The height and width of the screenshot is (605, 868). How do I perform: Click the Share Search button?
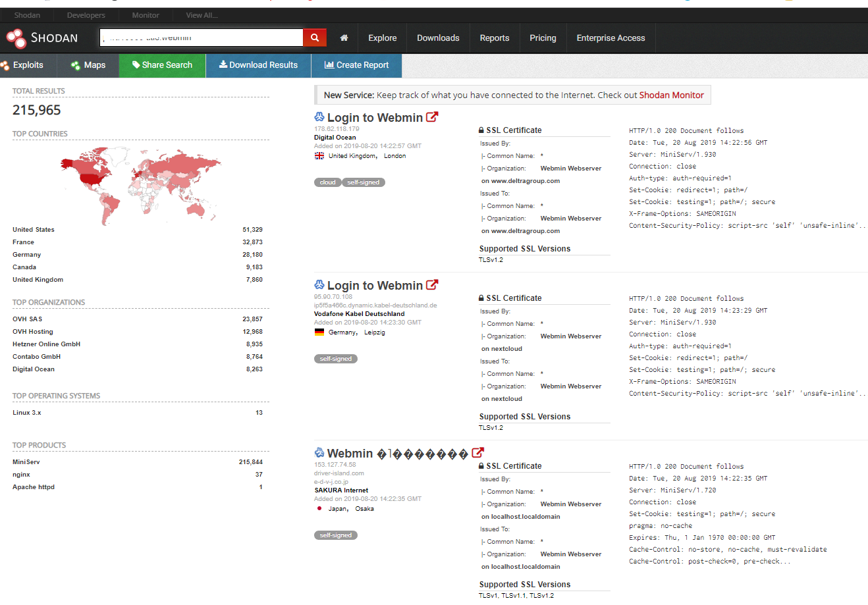(x=162, y=65)
